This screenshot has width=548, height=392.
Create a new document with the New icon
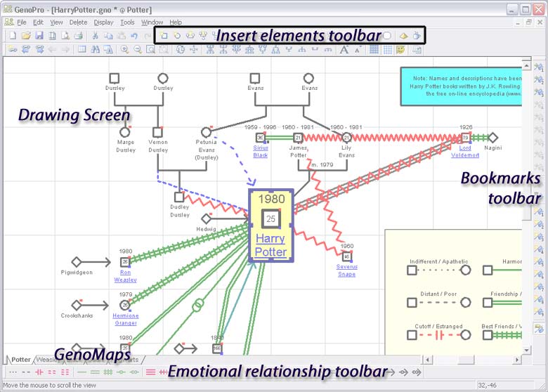tap(13, 36)
